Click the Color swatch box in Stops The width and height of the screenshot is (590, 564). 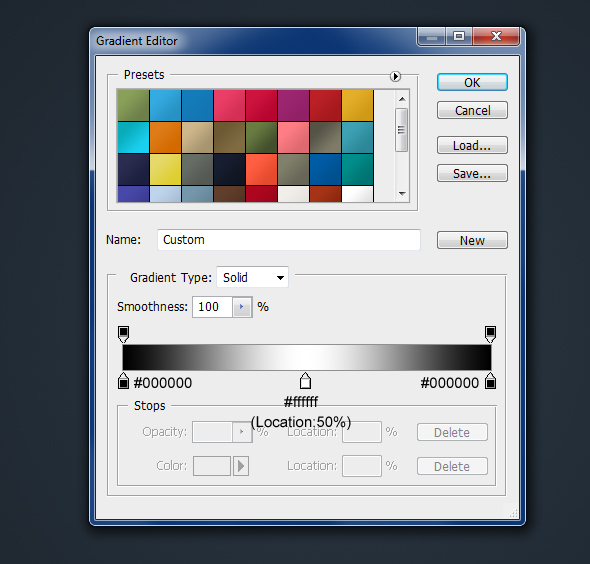click(x=212, y=466)
